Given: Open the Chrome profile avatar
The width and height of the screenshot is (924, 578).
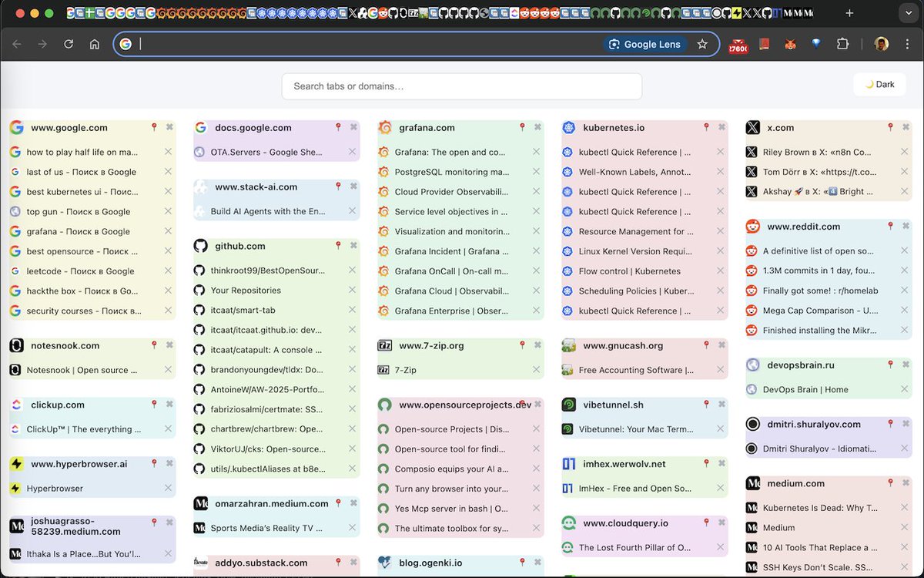Looking at the screenshot, I should pyautogui.click(x=881, y=44).
